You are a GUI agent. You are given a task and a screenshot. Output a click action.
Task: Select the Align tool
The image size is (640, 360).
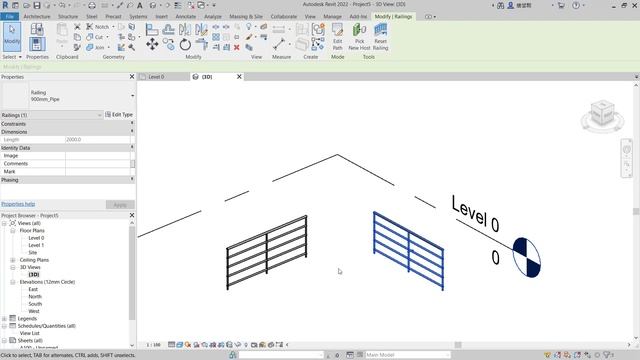coord(152,29)
